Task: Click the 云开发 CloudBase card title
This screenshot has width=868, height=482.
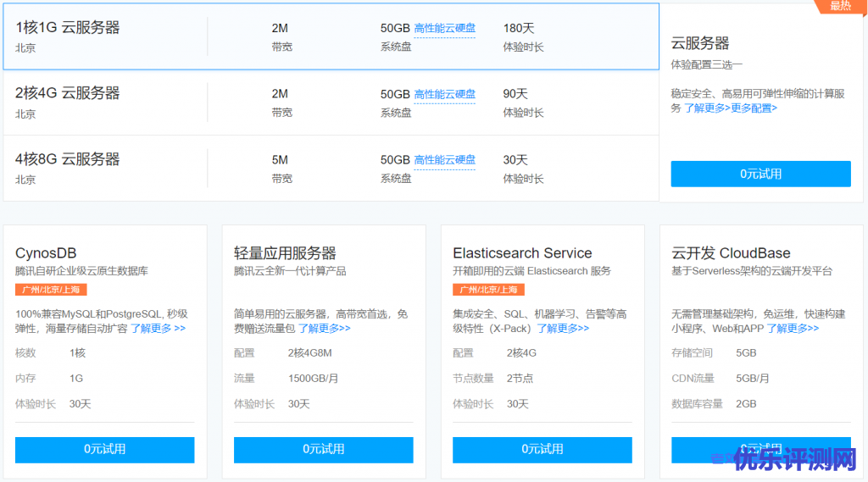Action: [x=731, y=253]
